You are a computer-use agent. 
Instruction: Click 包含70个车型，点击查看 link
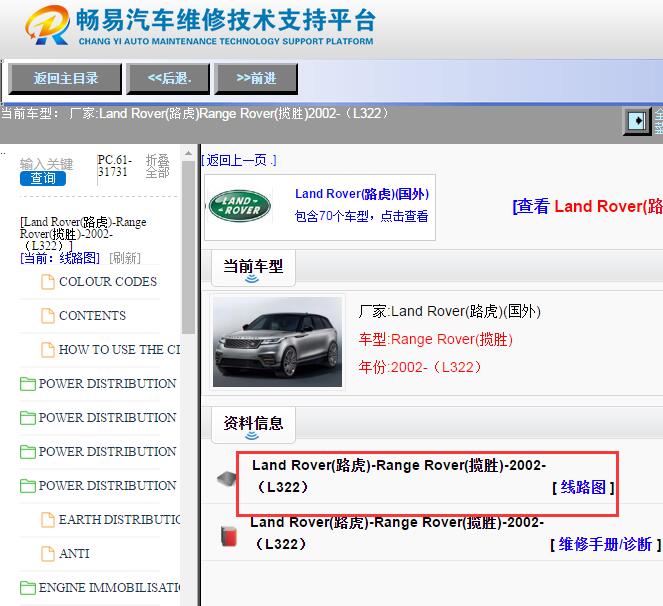(x=362, y=216)
